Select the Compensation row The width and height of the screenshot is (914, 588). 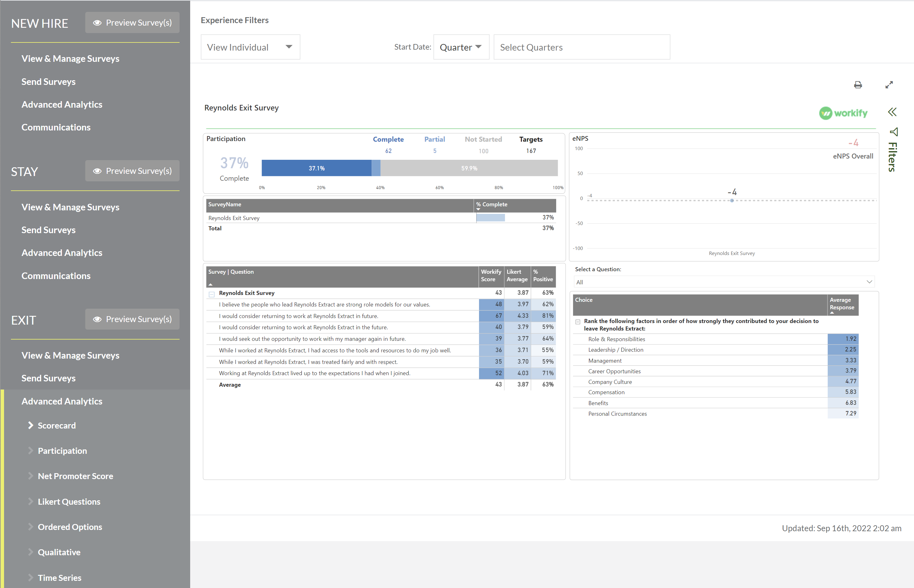point(716,392)
